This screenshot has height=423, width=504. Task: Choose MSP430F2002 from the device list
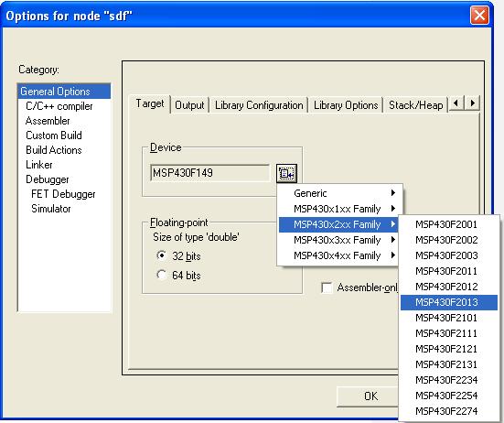(449, 240)
